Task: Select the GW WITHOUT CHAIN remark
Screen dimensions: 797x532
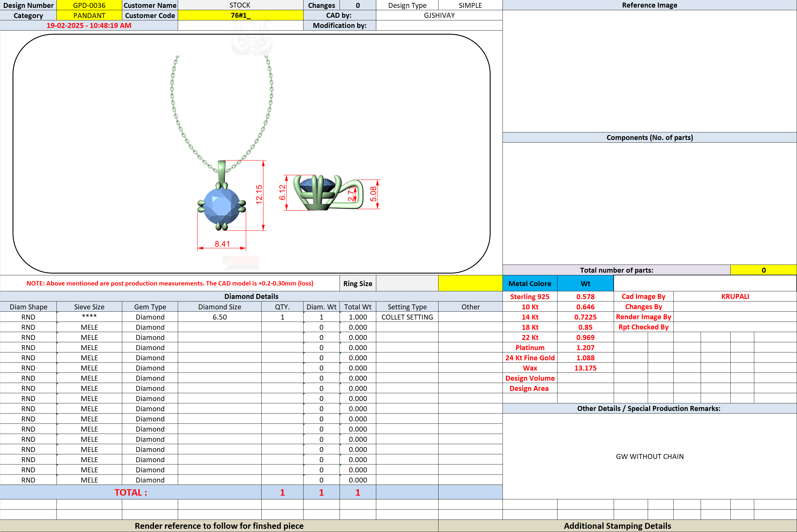Action: [649, 456]
